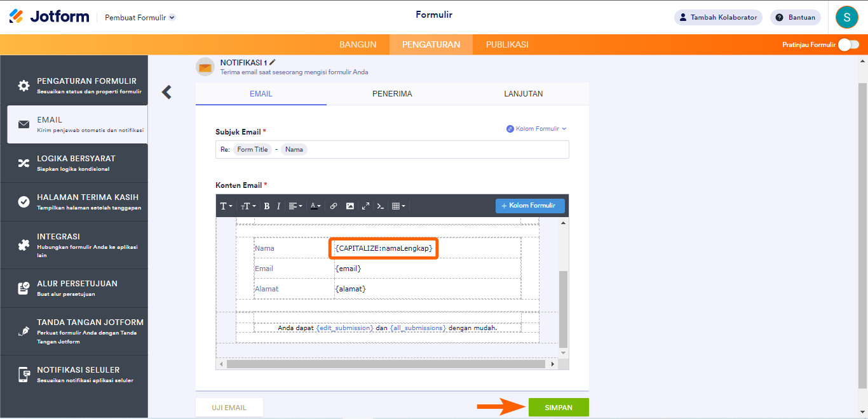This screenshot has width=868, height=419.
Task: Open the Publikasi tab
Action: click(507, 44)
